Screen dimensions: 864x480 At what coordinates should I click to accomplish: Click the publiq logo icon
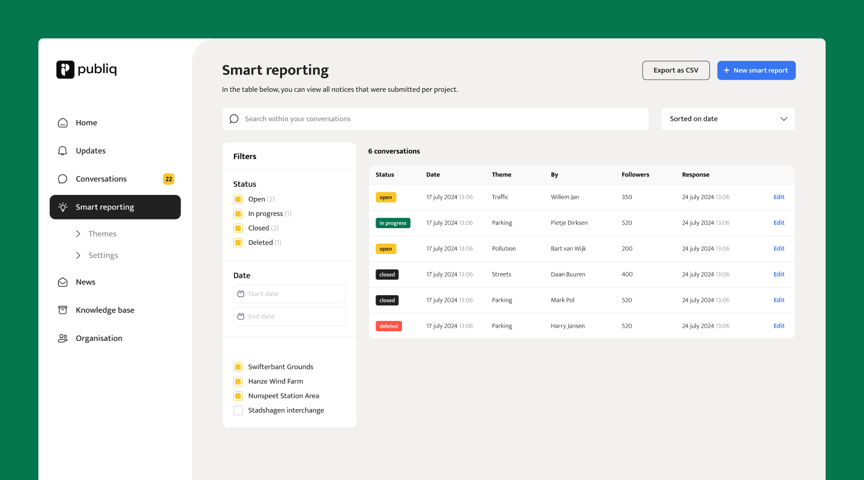(x=65, y=69)
